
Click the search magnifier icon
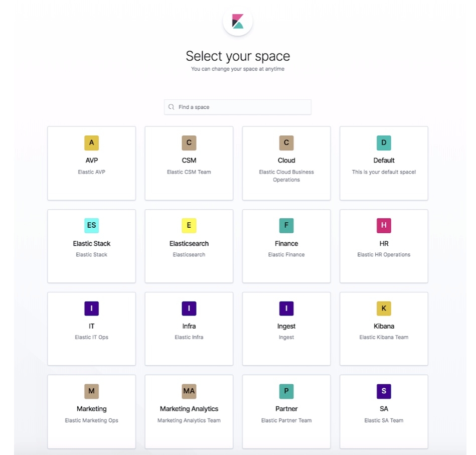tap(171, 107)
